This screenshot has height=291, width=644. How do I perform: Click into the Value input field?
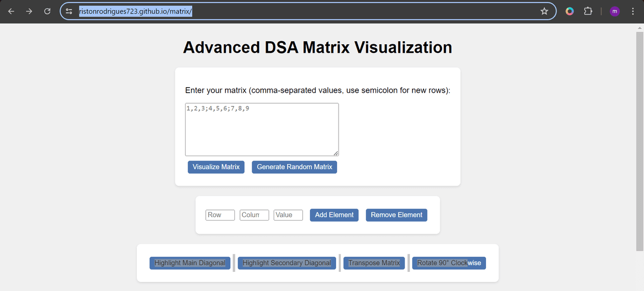point(288,215)
